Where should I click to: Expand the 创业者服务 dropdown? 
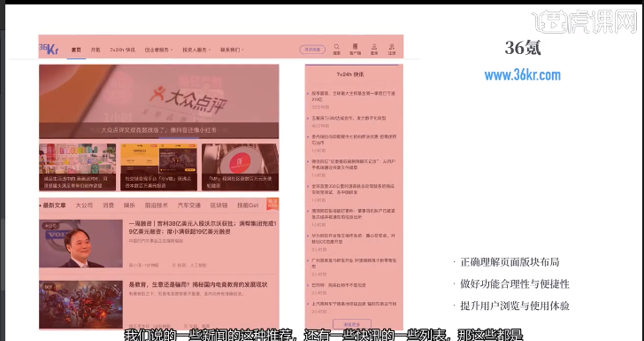tap(158, 50)
